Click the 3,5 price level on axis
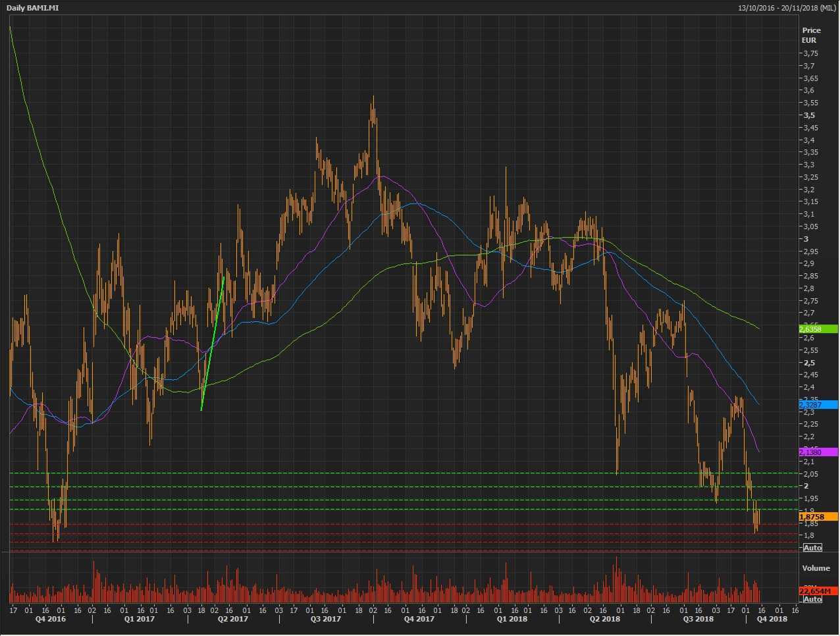Image resolution: width=840 pixels, height=636 pixels. click(809, 115)
